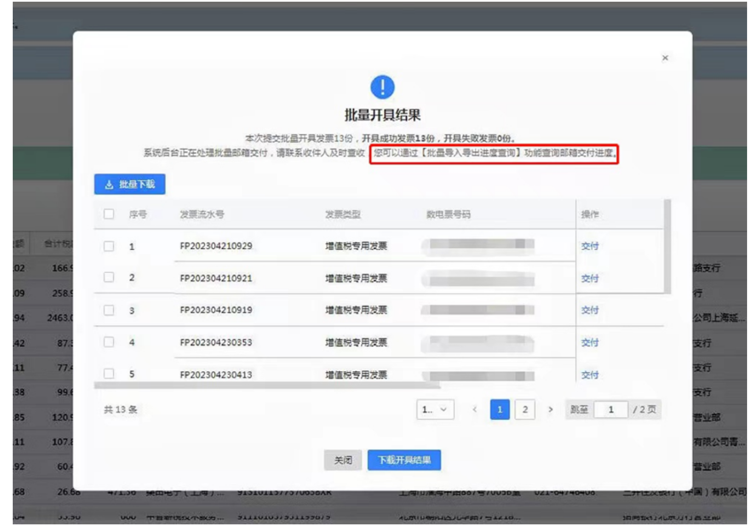The width and height of the screenshot is (756, 532).
Task: Click serial number FP202304230353 cell
Action: 216,342
